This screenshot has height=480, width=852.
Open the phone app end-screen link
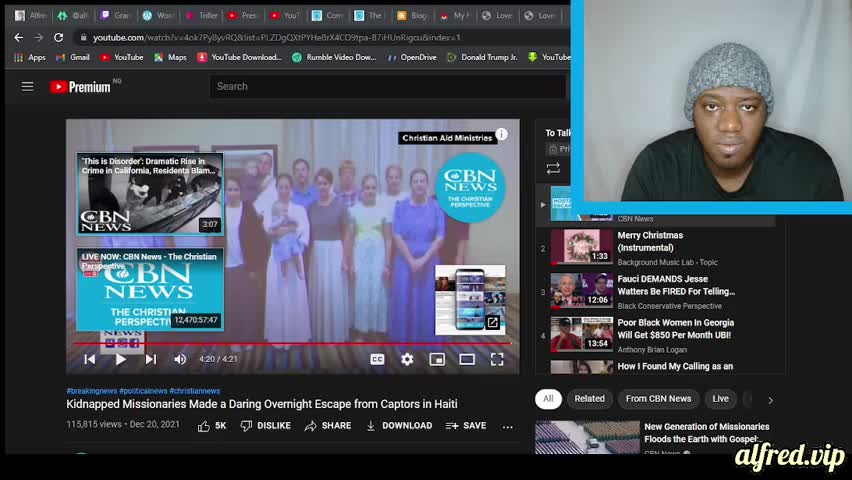pos(471,300)
